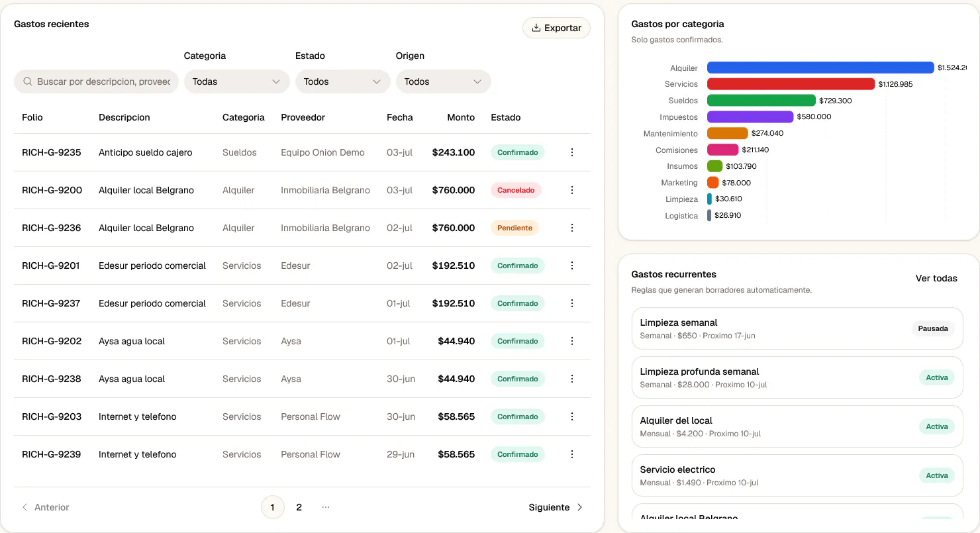Click the right arrow beside Siguiente

(x=580, y=507)
